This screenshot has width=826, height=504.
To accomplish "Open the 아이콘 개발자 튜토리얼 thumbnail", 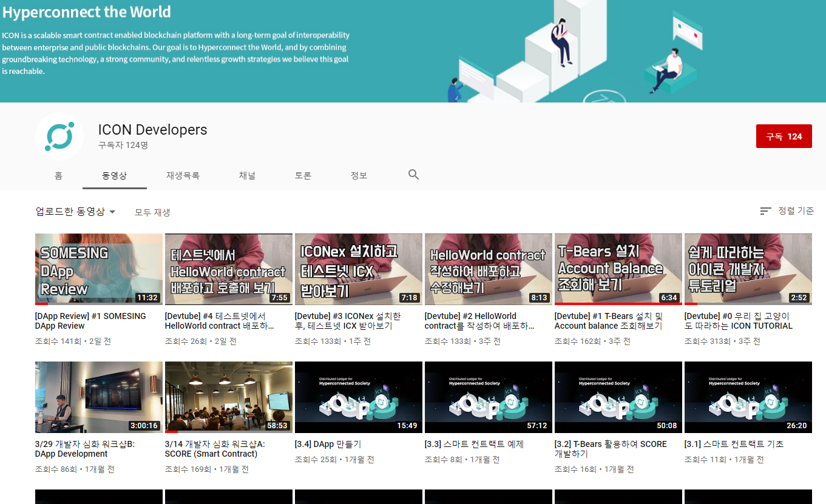I will (748, 269).
